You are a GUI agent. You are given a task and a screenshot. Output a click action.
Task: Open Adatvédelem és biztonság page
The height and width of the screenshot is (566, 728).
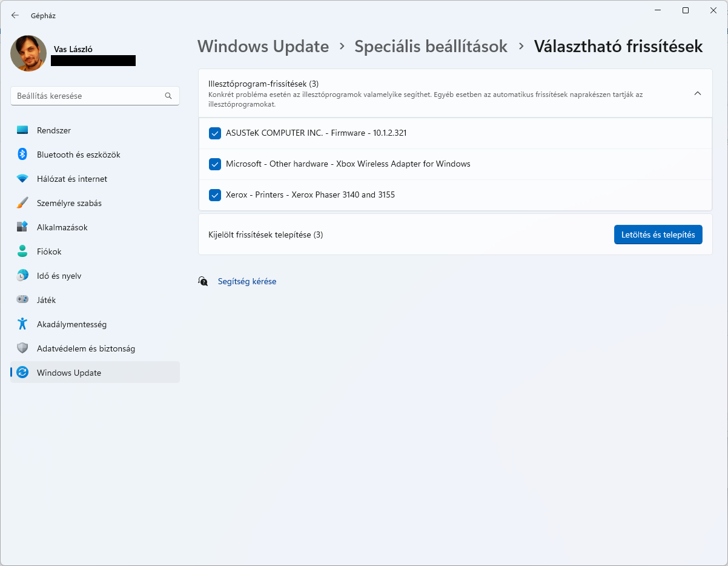(95, 348)
